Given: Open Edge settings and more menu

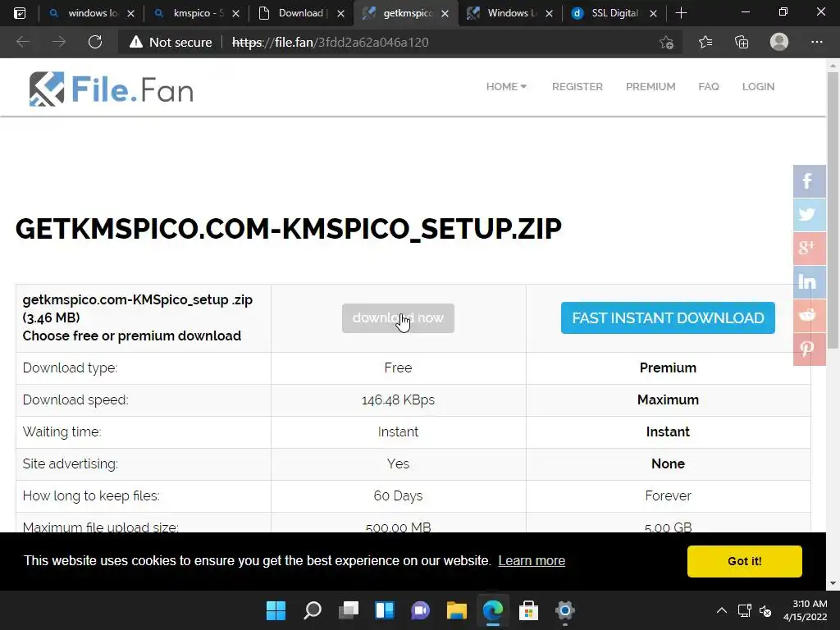Looking at the screenshot, I should (x=816, y=42).
